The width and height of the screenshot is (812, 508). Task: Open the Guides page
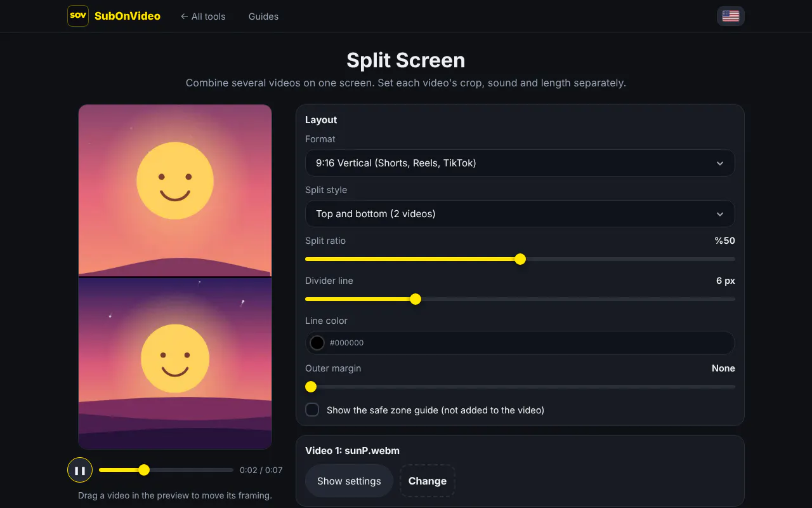[263, 17]
